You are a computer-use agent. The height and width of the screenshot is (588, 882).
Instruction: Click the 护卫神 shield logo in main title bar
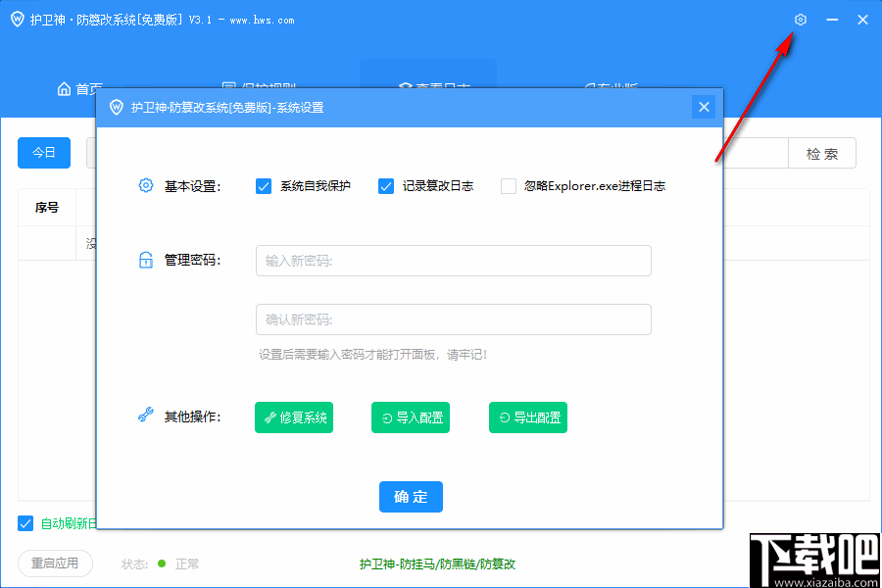(16, 19)
